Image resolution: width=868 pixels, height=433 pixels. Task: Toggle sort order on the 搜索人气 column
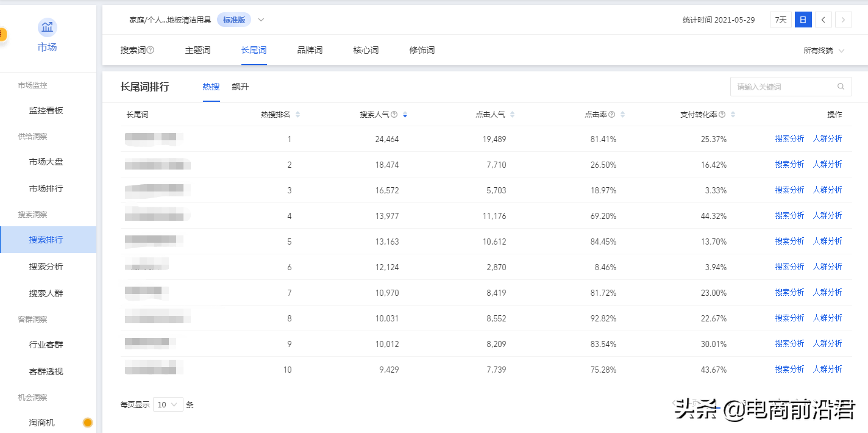[405, 114]
